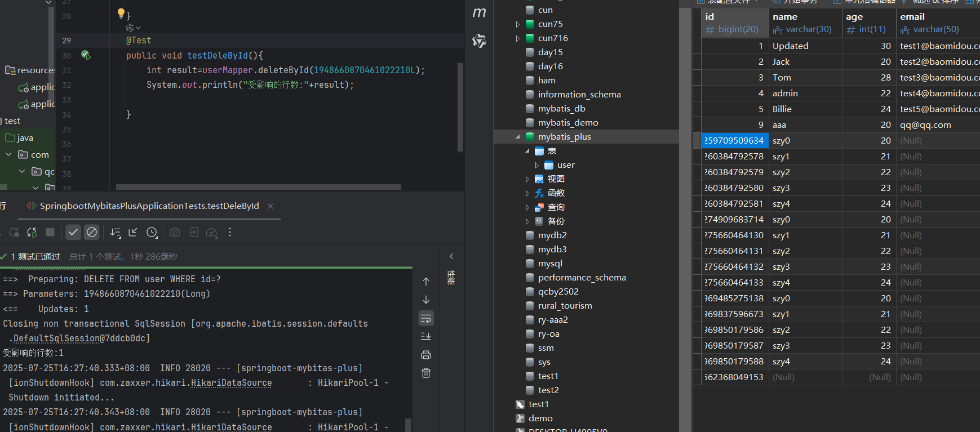Image resolution: width=980 pixels, height=432 pixels.
Task: Click the name cell admin
Action: tap(805, 93)
